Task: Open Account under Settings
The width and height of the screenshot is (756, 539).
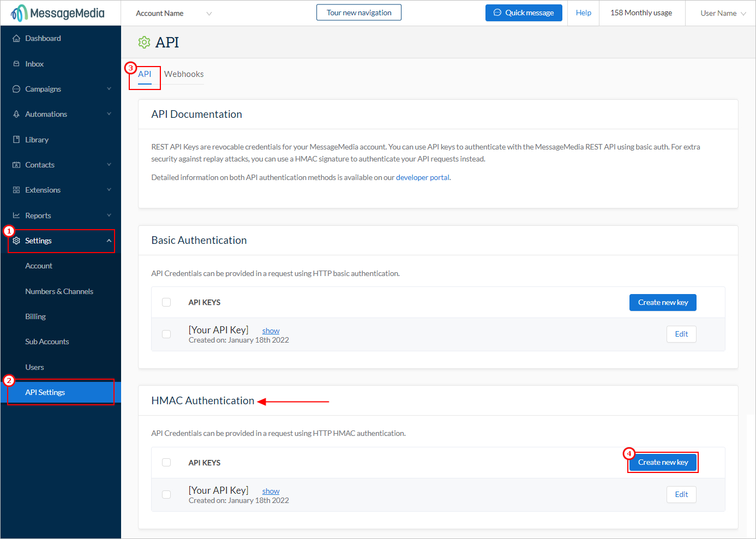Action: (x=39, y=266)
